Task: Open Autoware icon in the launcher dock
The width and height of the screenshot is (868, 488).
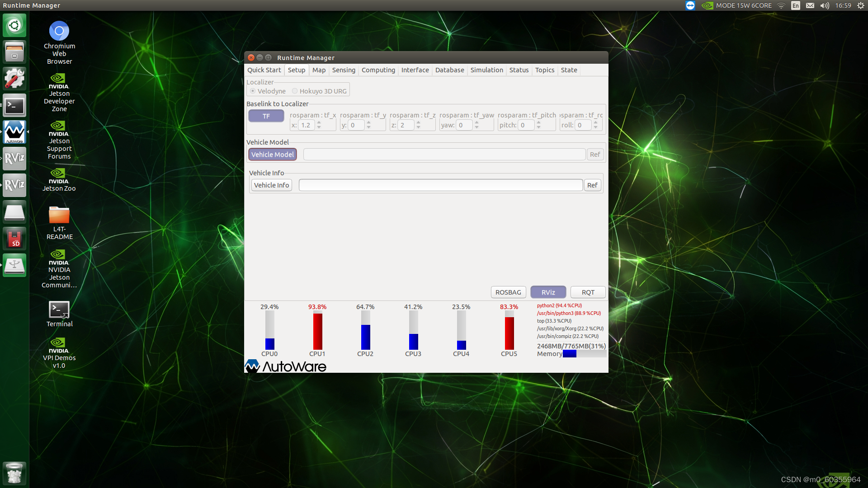Action: (14, 132)
